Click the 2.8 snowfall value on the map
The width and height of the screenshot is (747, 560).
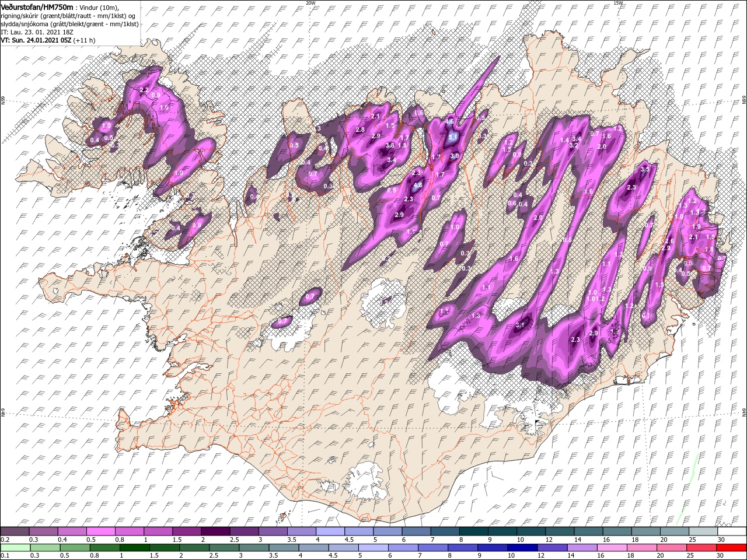tap(360, 129)
